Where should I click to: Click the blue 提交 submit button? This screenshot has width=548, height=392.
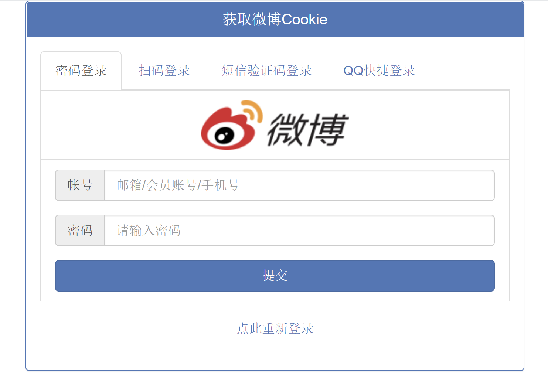click(275, 276)
